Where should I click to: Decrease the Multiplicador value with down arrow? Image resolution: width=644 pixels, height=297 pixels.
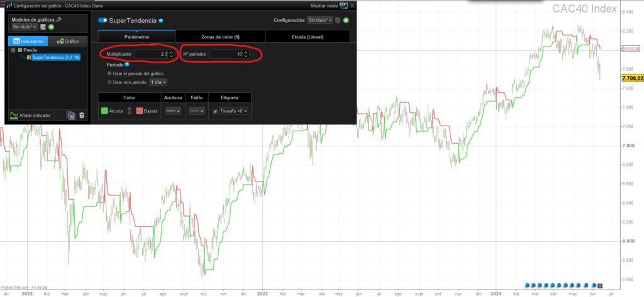pyautogui.click(x=171, y=56)
